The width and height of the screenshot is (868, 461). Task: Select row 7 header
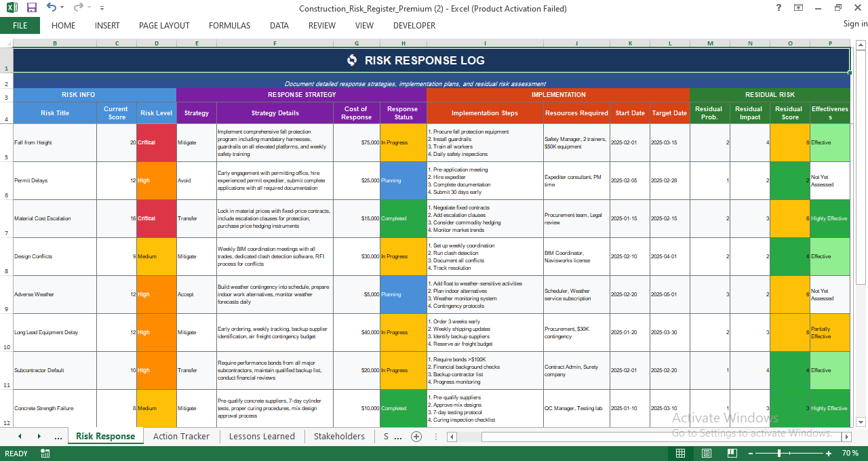(6, 218)
